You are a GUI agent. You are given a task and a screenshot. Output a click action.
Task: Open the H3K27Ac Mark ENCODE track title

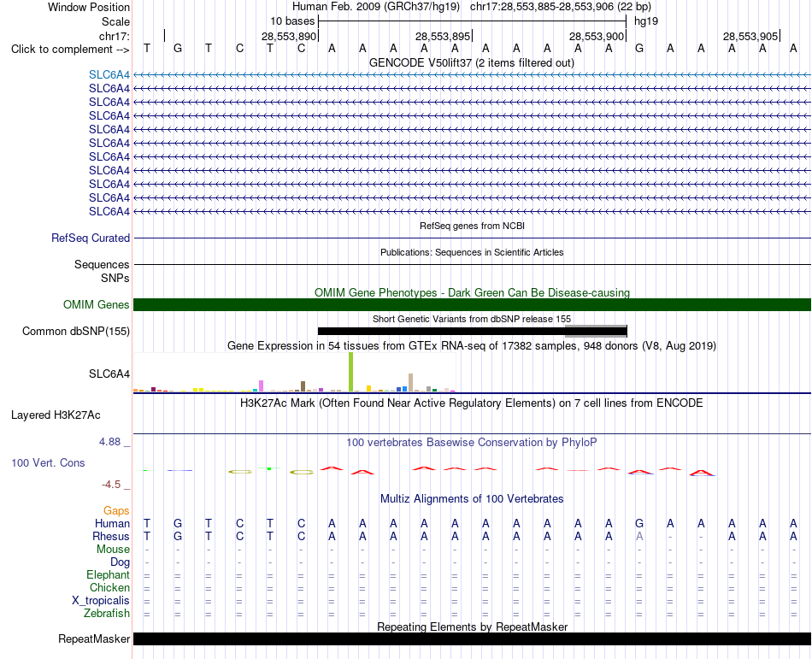pos(472,403)
